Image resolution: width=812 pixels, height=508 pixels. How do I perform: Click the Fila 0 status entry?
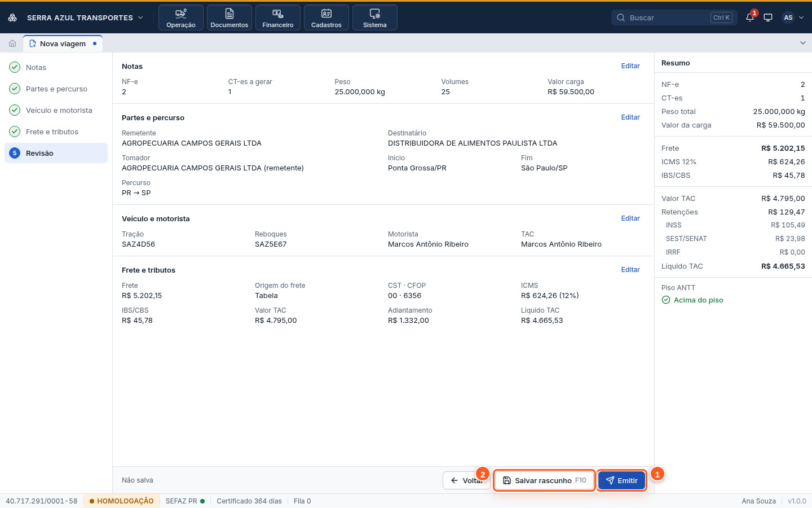point(302,501)
